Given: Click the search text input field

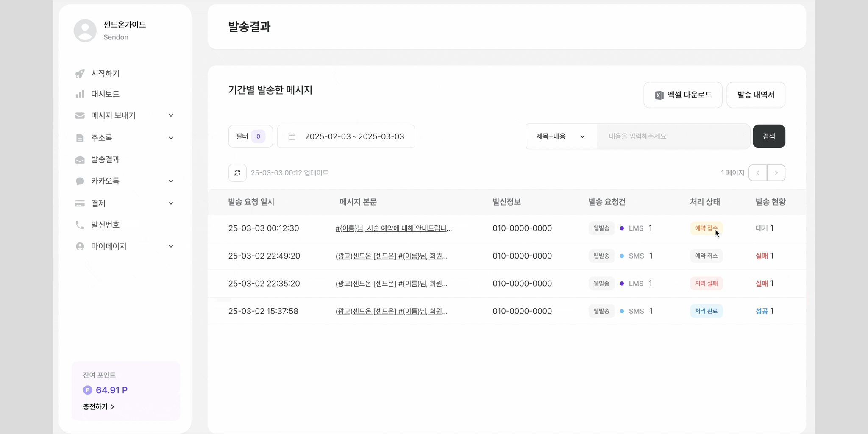Looking at the screenshot, I should coord(673,136).
